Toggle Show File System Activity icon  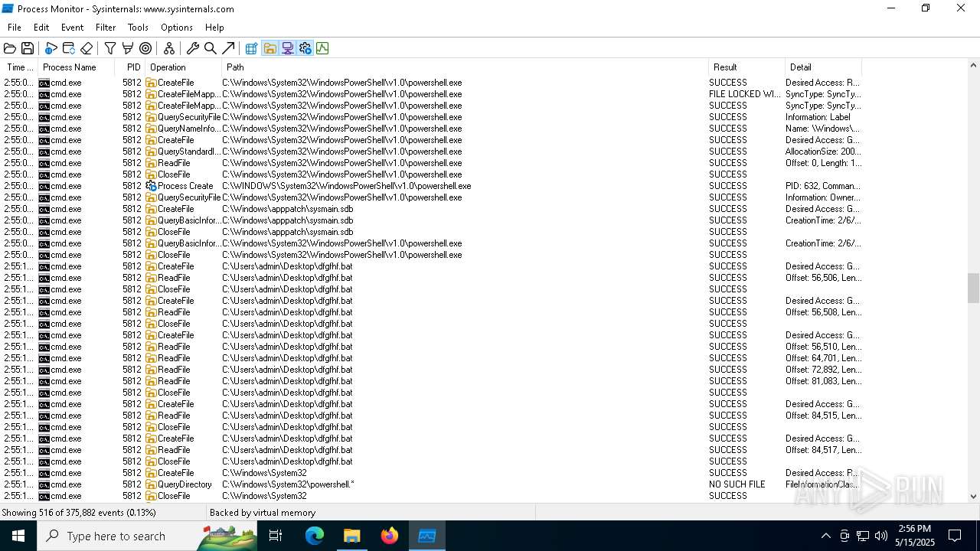(x=269, y=48)
